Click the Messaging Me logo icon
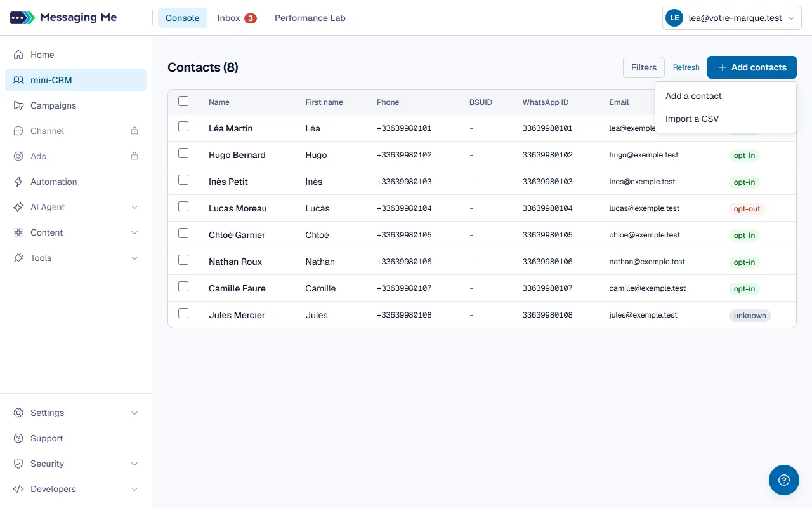The height and width of the screenshot is (508, 812). click(x=22, y=18)
